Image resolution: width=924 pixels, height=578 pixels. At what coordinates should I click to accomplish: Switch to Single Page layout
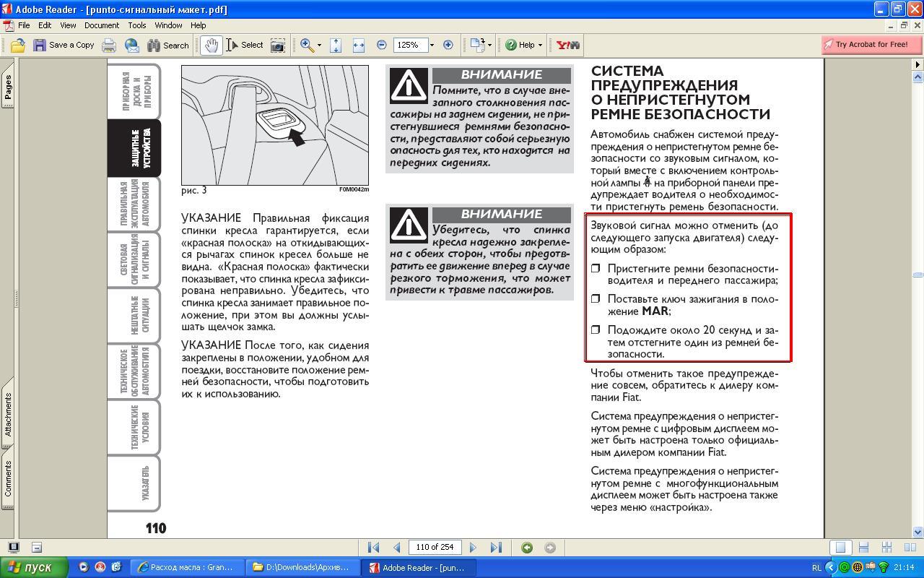840,548
